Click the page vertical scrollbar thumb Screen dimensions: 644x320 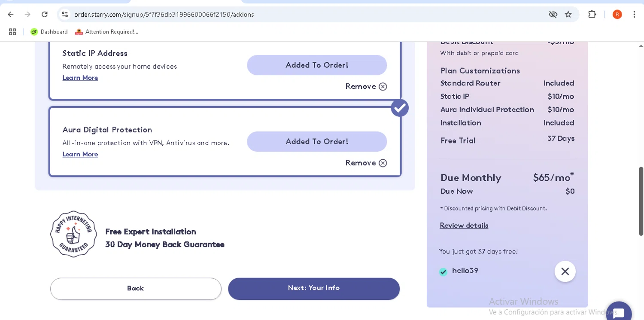point(641,201)
